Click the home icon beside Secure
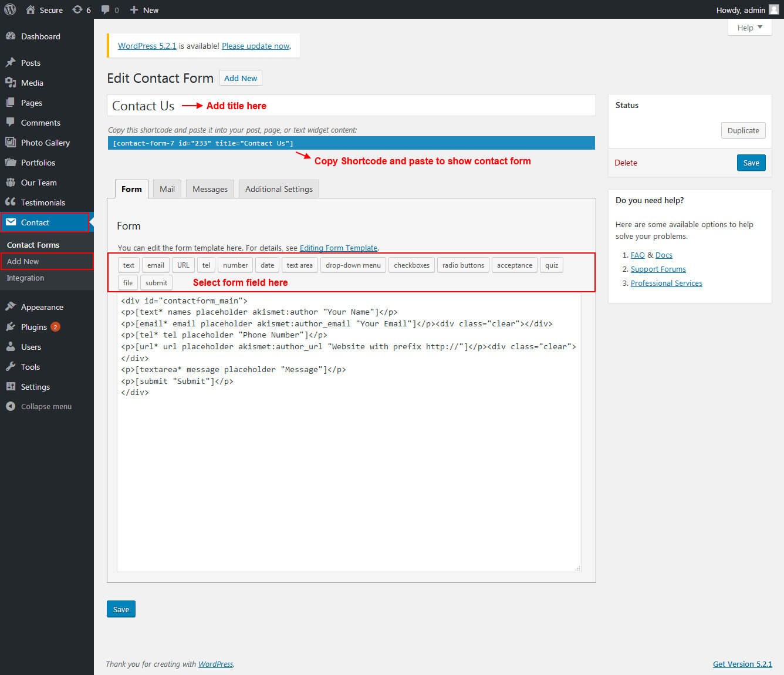Screen dimensions: 784x675 [x=31, y=9]
